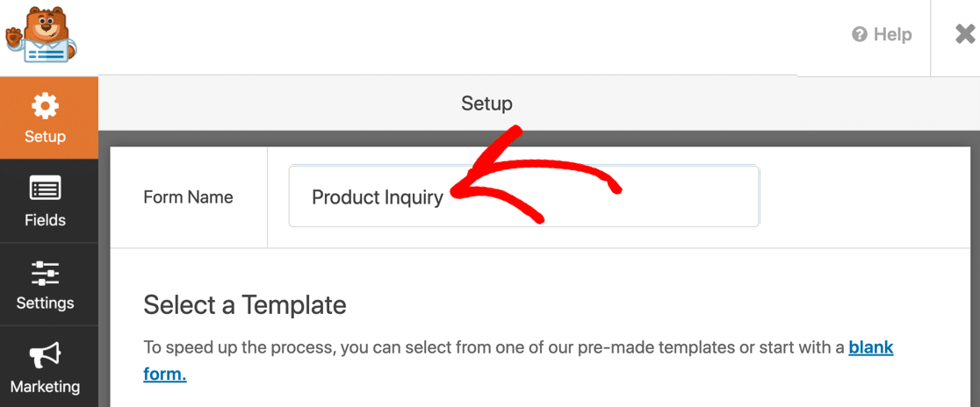
Task: Go to the Marketing sidebar label
Action: 45,387
